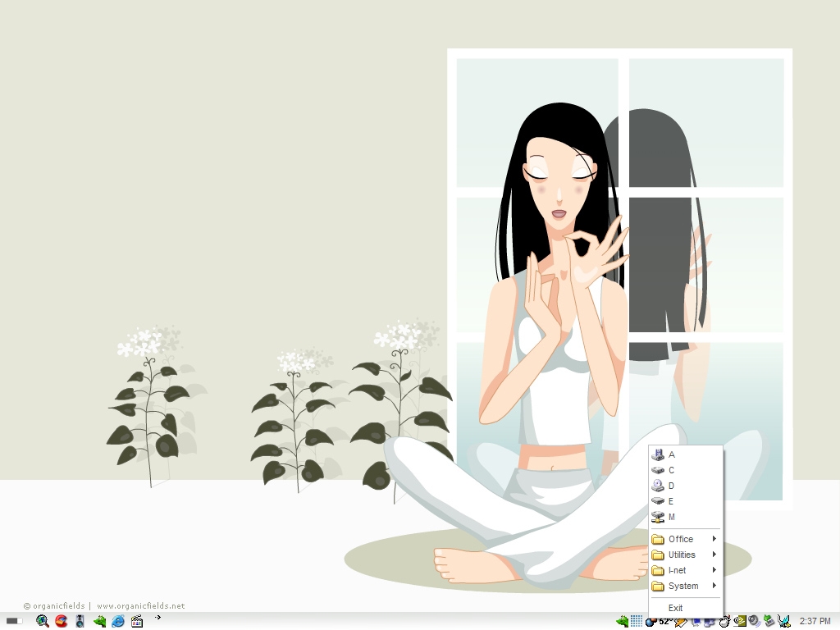This screenshot has height=630, width=840.
Task: Click the taskbar toggle at far left
Action: [x=15, y=621]
